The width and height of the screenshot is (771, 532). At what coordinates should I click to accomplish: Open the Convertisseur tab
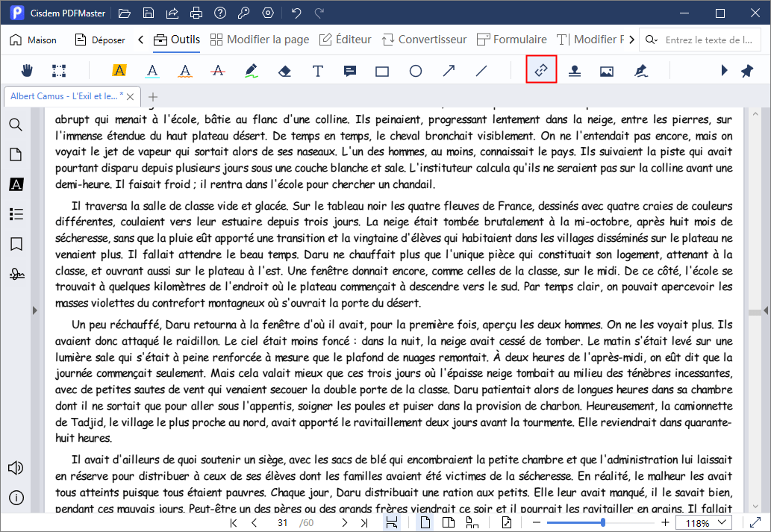coord(425,40)
